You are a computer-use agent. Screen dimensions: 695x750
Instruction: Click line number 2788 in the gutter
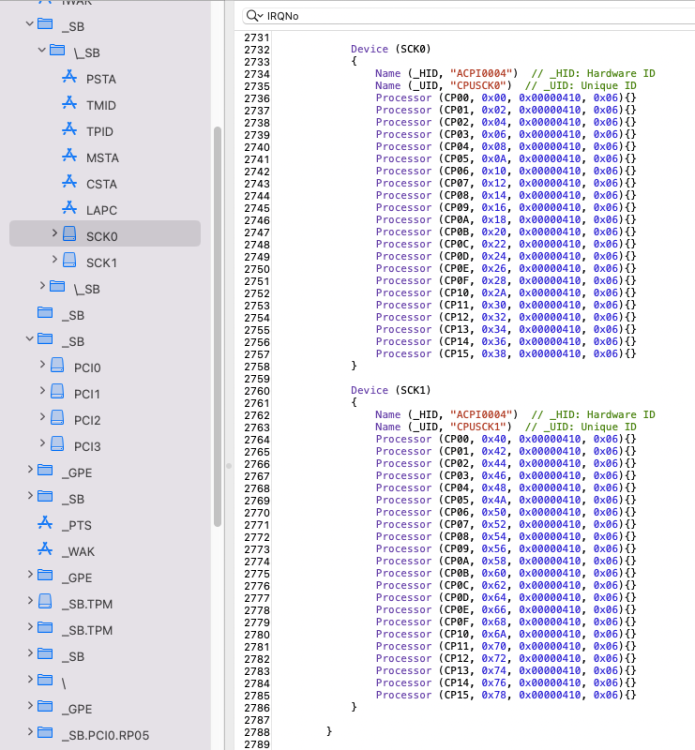(x=257, y=732)
